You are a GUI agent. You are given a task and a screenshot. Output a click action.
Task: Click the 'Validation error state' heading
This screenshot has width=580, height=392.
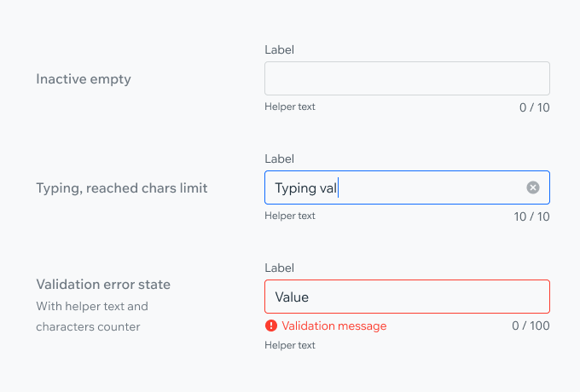pos(103,285)
